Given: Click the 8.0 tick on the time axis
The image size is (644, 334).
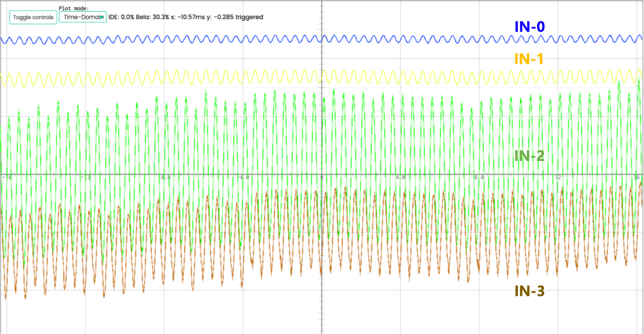Looking at the screenshot, I should [x=480, y=178].
